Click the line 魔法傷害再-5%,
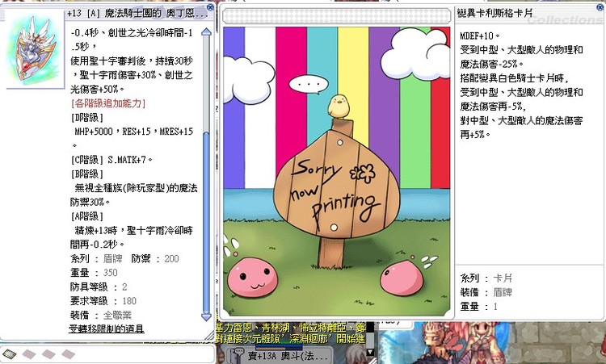 click(x=493, y=107)
